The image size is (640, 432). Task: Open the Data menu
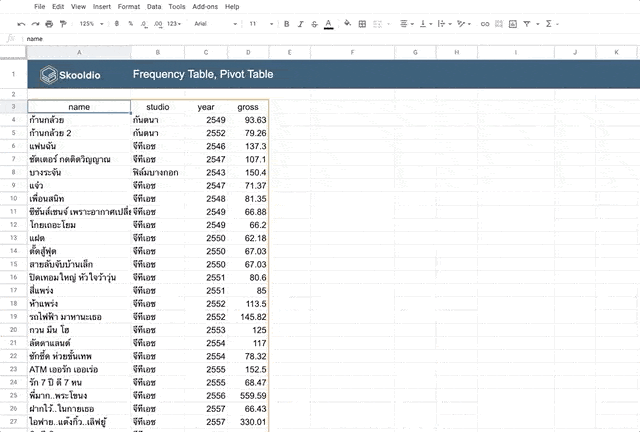[154, 7]
